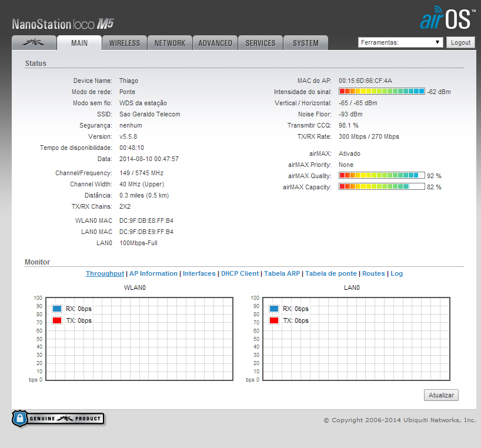
Task: Click the Ubiquiti copyright notice
Action: click(x=400, y=420)
